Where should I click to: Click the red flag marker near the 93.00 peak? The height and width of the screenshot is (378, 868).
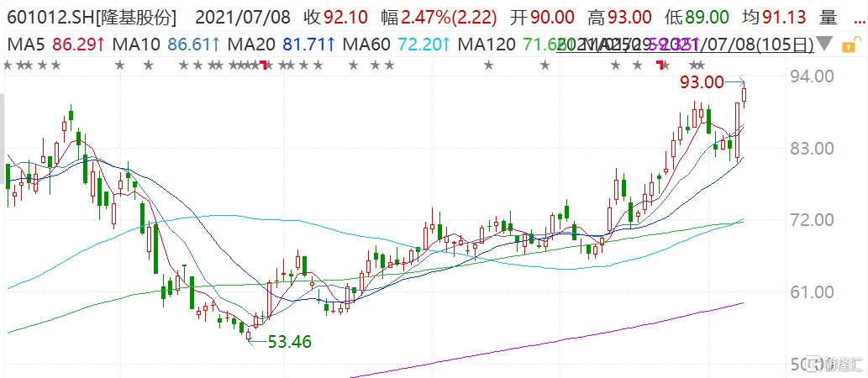(x=660, y=65)
